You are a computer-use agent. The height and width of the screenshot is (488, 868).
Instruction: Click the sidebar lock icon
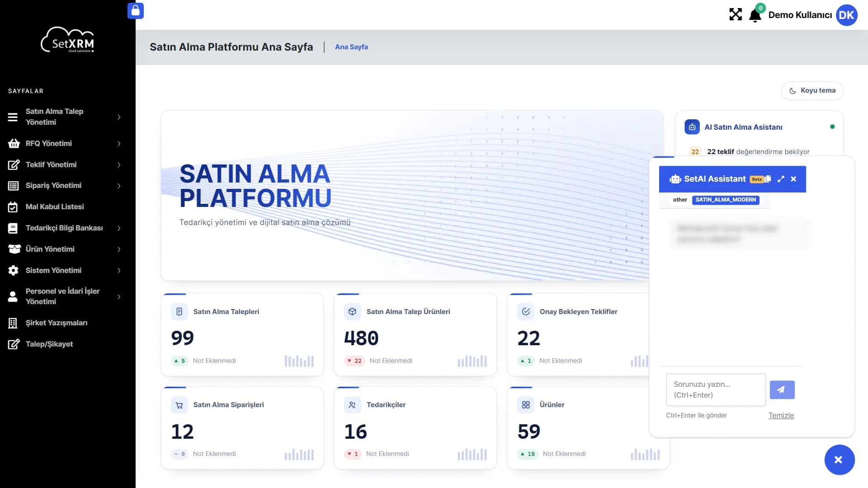pos(136,11)
